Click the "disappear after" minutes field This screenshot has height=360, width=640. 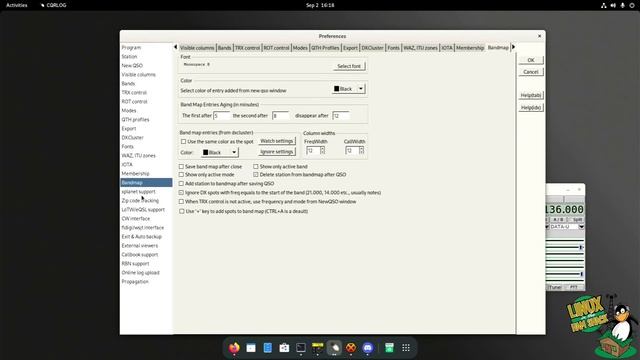click(x=341, y=116)
